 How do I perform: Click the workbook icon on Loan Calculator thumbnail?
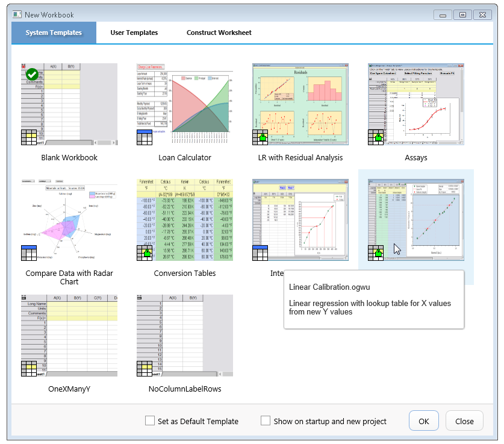(x=145, y=138)
